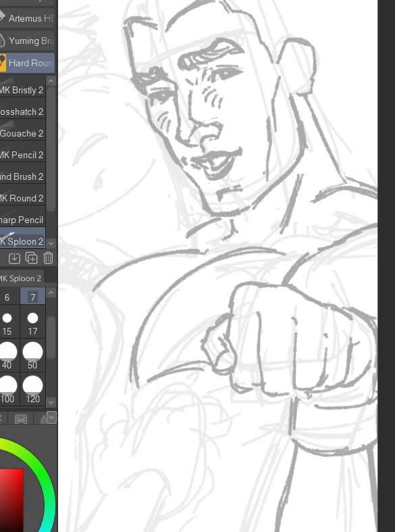Set brush size to 100

[x=7, y=389]
